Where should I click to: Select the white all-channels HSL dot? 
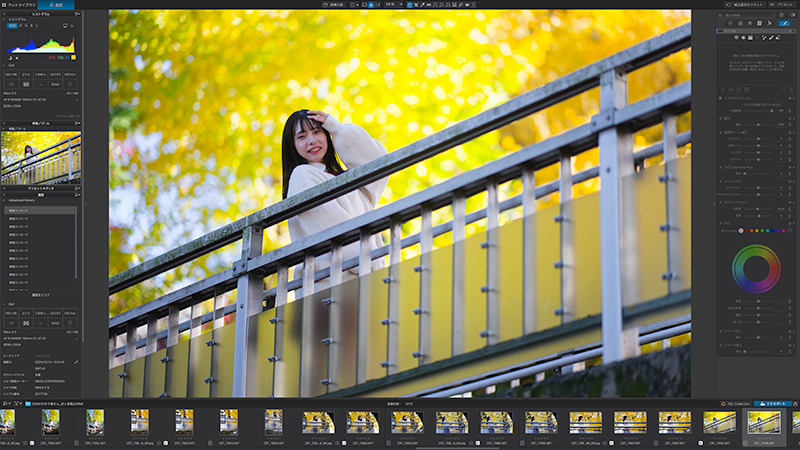point(741,231)
